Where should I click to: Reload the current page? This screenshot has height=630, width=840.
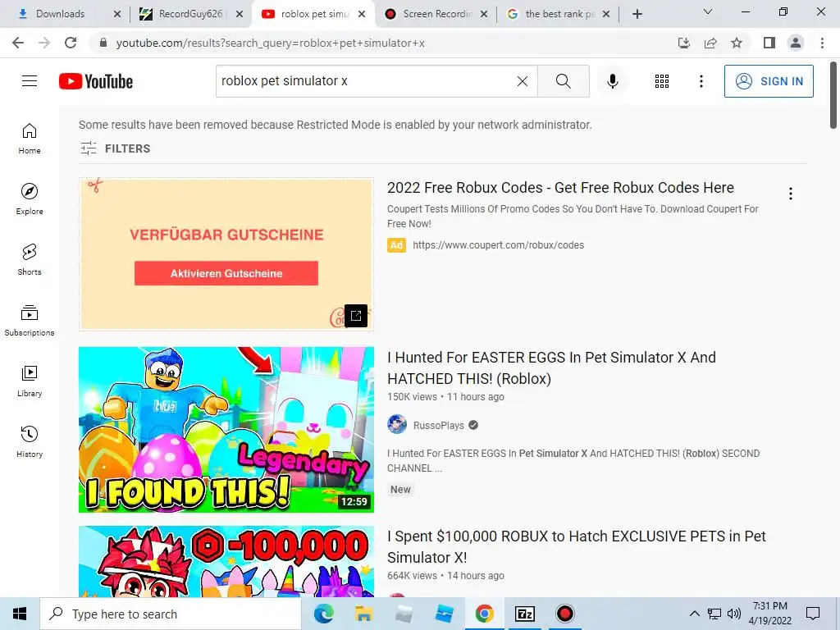(71, 43)
